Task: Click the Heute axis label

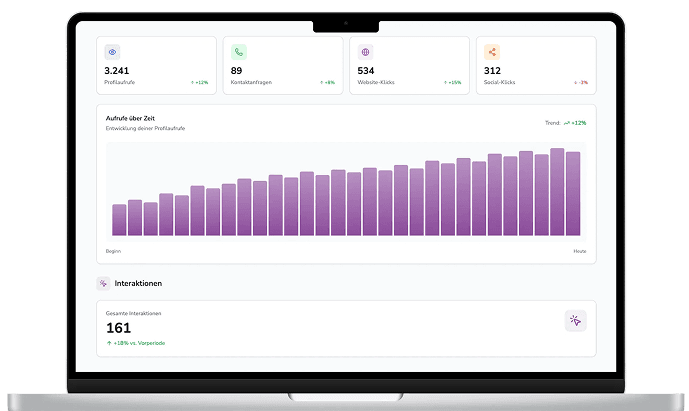Action: (x=580, y=251)
